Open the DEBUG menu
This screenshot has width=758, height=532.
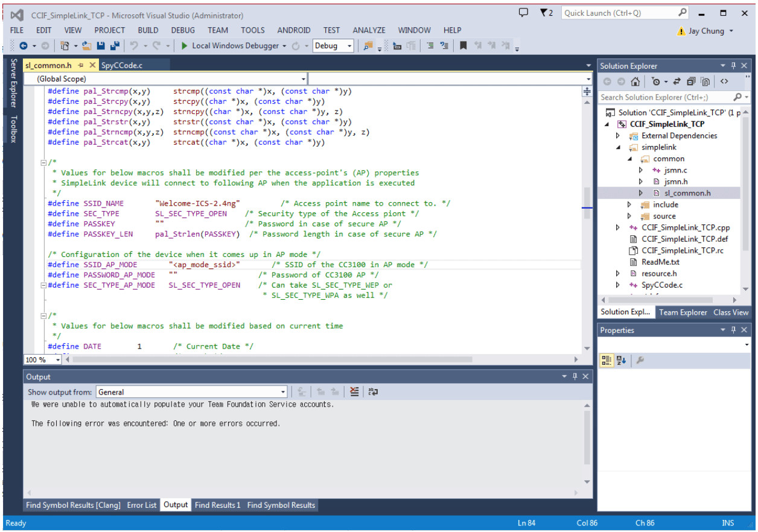pos(183,30)
